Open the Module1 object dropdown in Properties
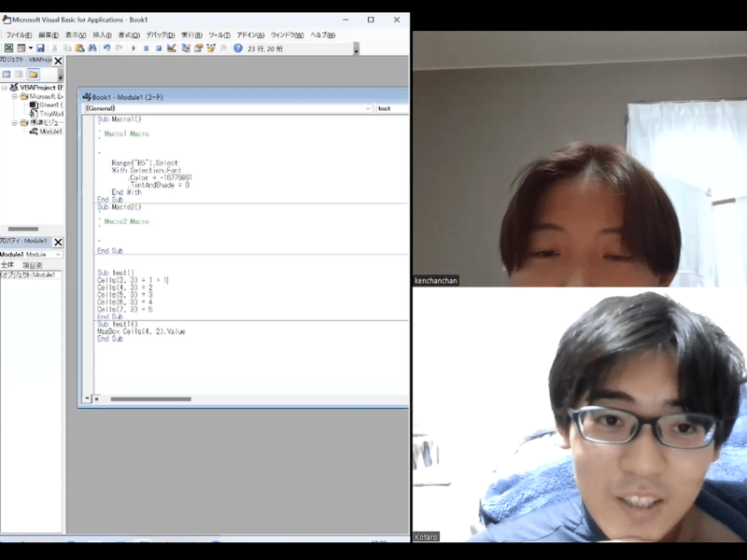This screenshot has width=747, height=560. (58, 254)
